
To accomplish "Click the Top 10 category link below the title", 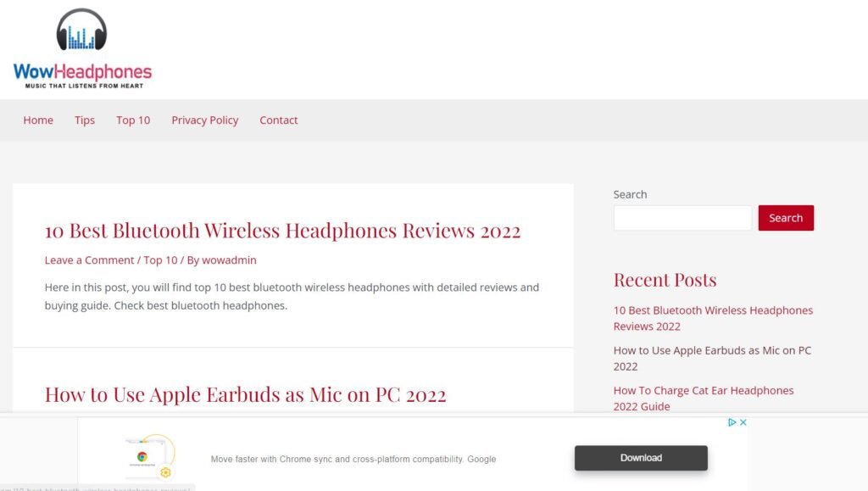I will tap(160, 259).
